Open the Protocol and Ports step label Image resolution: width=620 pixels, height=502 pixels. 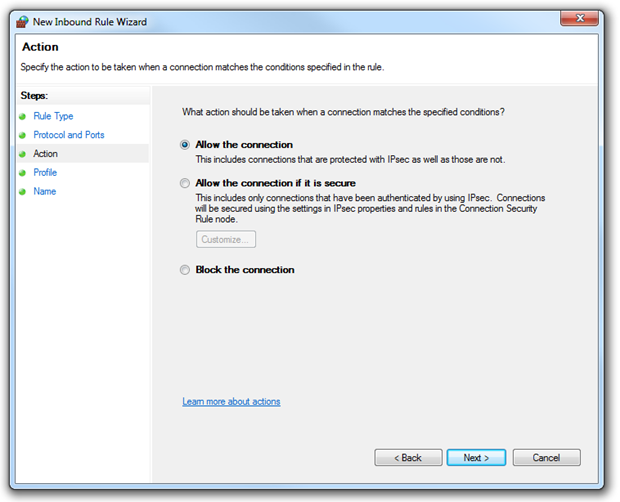pos(68,135)
